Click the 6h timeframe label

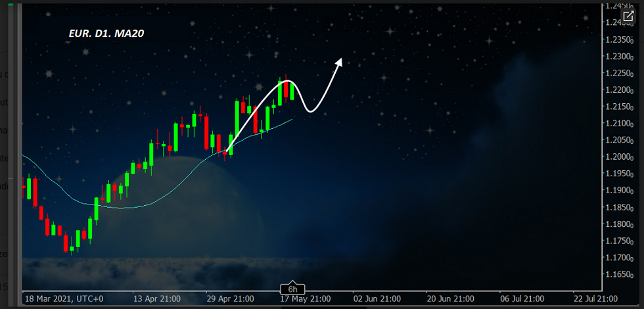292,289
